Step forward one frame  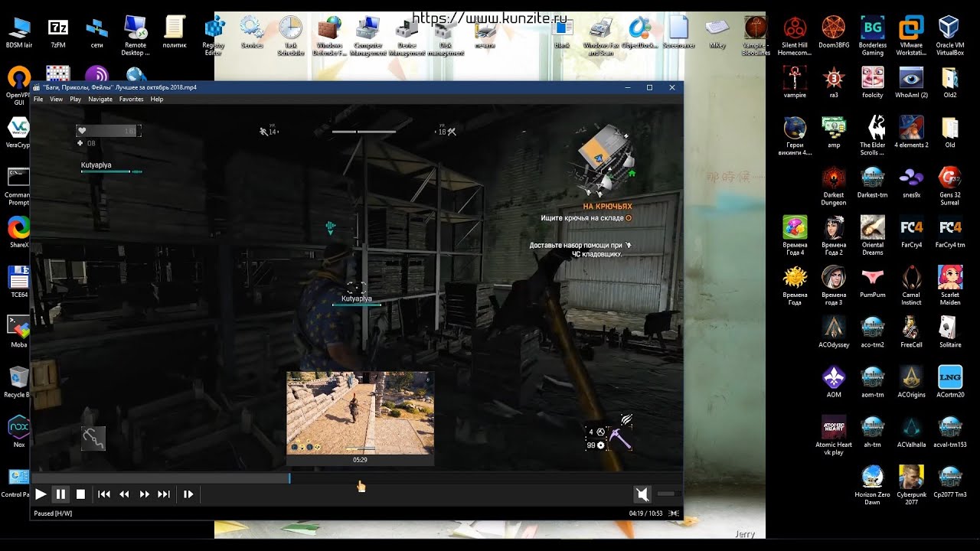coord(188,494)
